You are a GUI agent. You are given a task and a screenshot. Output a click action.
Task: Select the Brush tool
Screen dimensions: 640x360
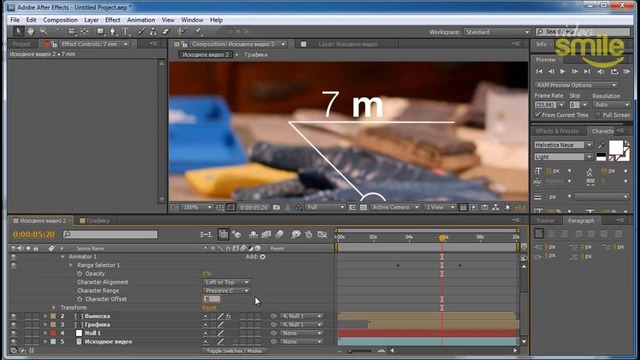[141, 31]
